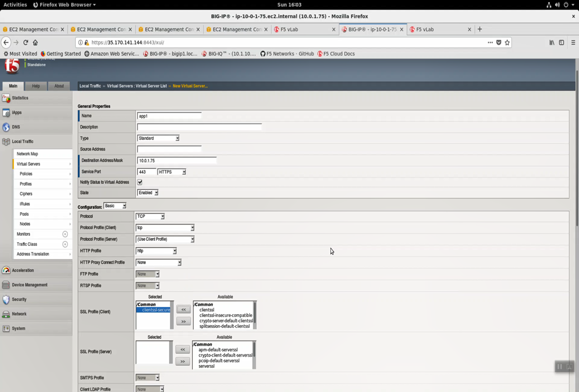
Task: Open Firefox library icon
Action: click(552, 43)
